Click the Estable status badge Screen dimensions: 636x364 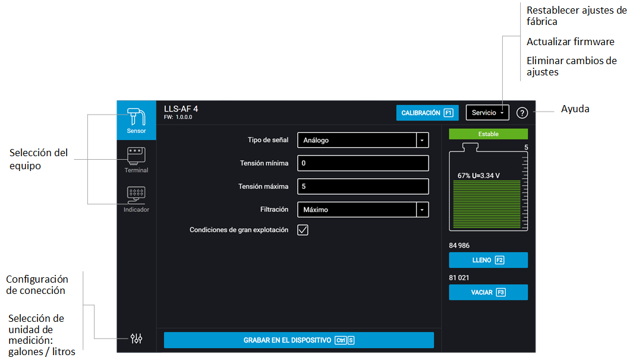(488, 134)
